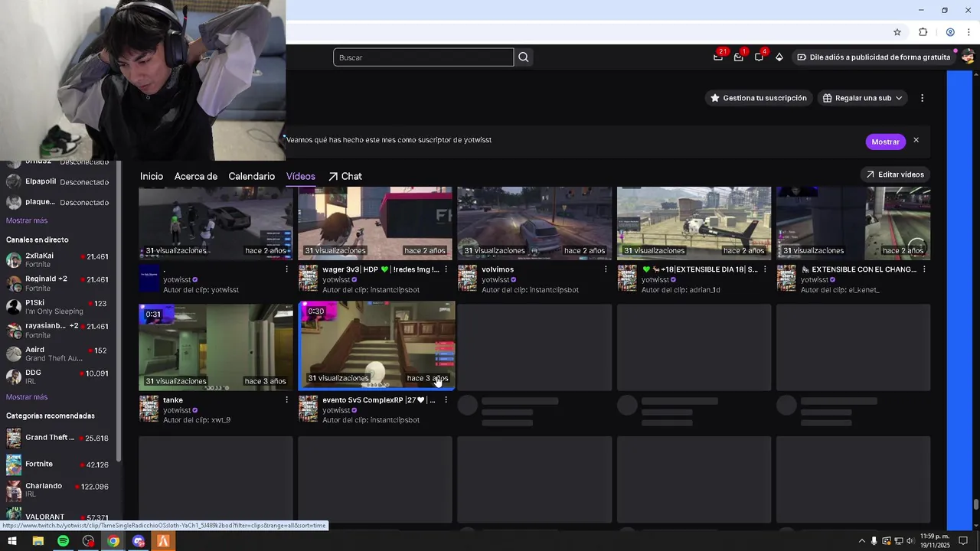This screenshot has height=551, width=980.
Task: Pop out the Chat tab
Action: point(345,176)
